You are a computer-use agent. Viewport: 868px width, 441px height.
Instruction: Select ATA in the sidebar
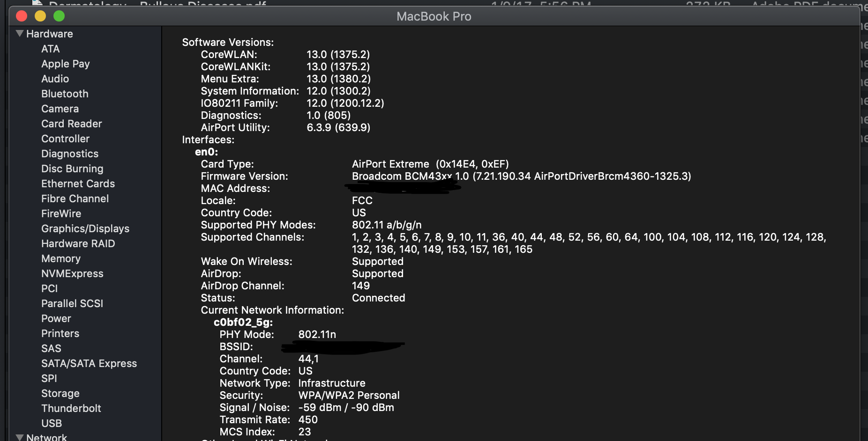[x=50, y=49]
